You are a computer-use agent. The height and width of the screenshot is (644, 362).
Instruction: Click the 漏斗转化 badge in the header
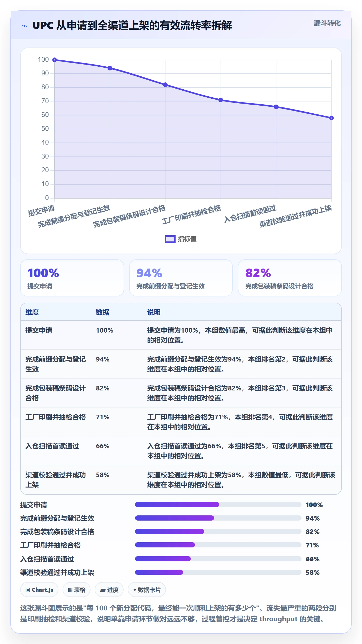327,23
